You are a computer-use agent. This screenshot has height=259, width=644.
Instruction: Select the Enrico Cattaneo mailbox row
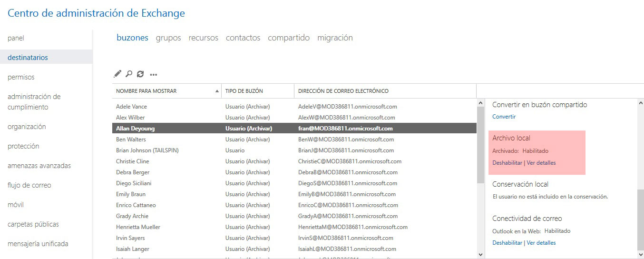click(x=294, y=205)
